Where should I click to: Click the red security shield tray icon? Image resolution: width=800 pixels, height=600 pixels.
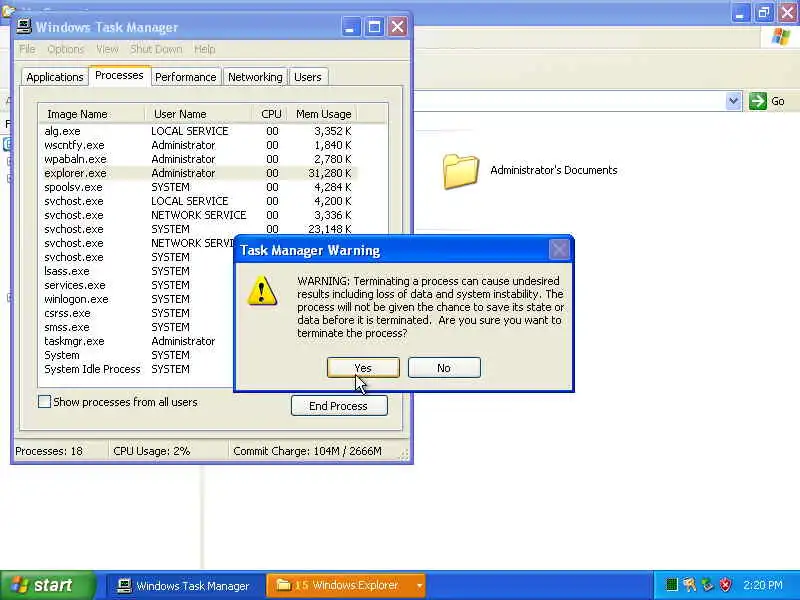click(x=726, y=585)
